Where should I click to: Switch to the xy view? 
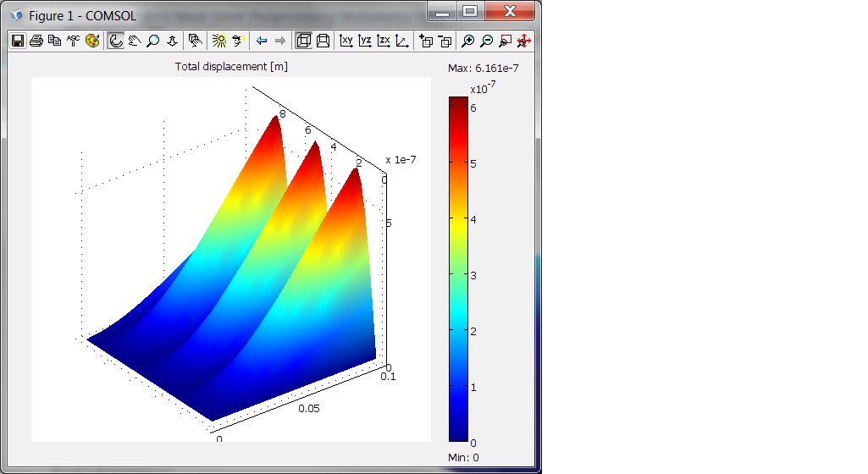coord(346,41)
